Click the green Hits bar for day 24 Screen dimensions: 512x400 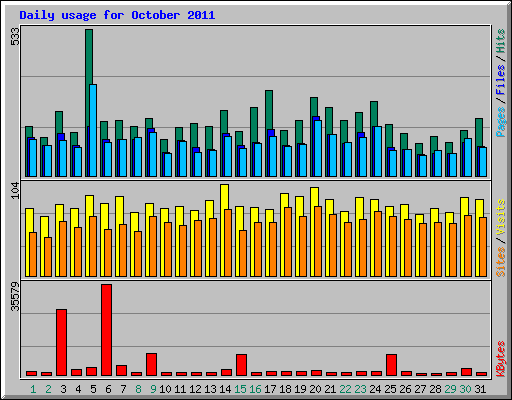click(x=374, y=113)
